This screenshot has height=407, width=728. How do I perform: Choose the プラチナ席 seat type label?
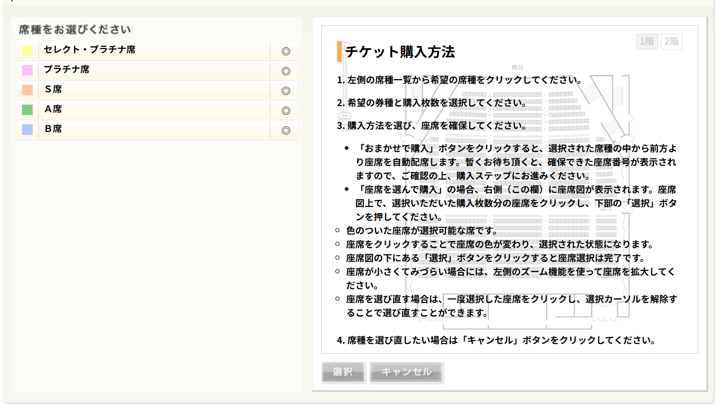pyautogui.click(x=66, y=70)
